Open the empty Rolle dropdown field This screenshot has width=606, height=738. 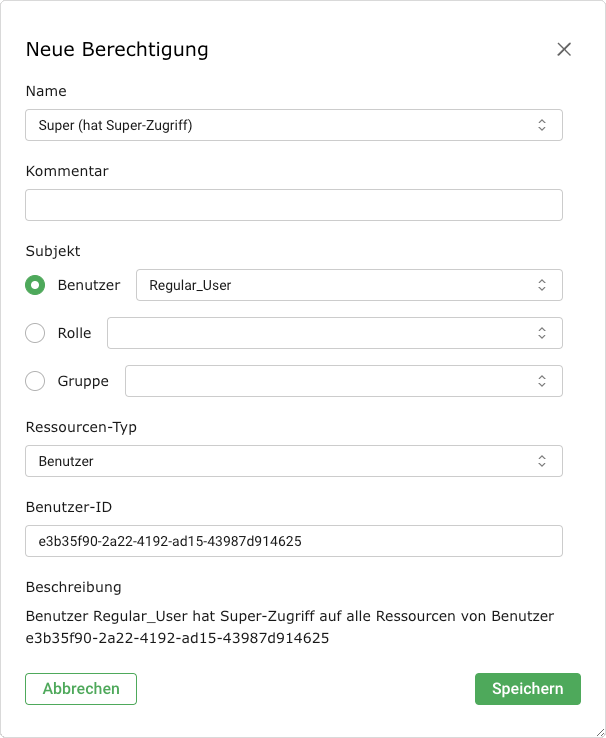tap(320, 333)
